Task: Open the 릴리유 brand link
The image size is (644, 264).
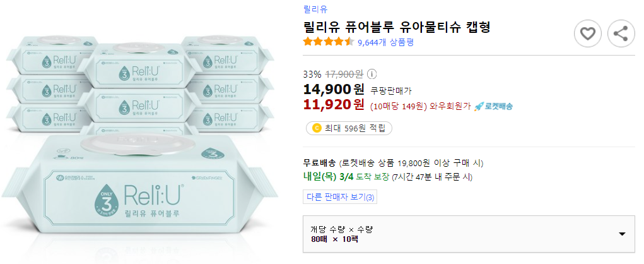Action: pos(315,9)
